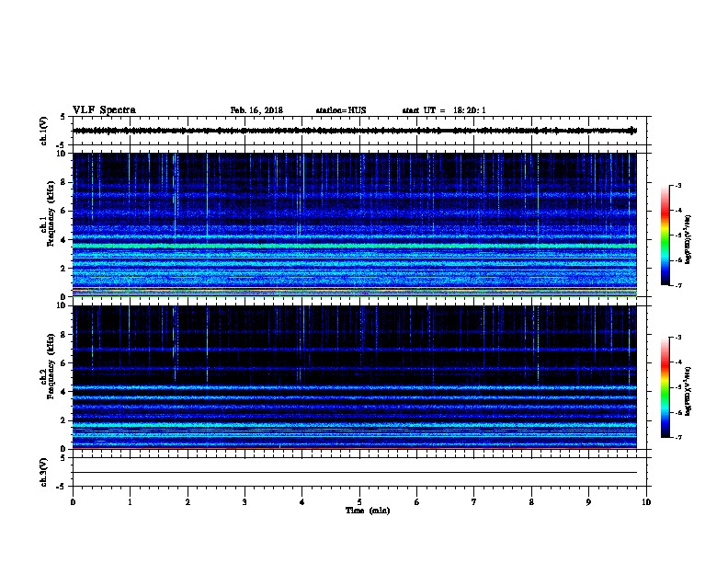Click the ch.1 spectrogram color bar
Screen dimensions: 728x563
pyautogui.click(x=665, y=236)
